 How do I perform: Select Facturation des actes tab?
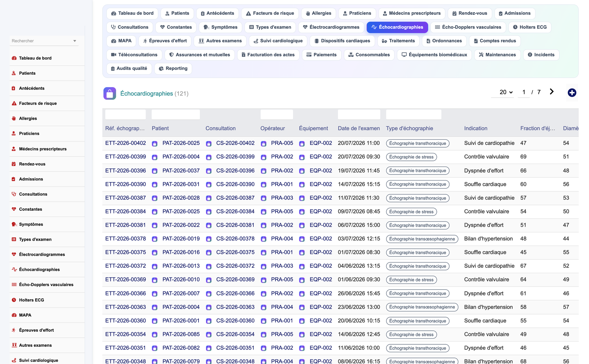point(268,55)
